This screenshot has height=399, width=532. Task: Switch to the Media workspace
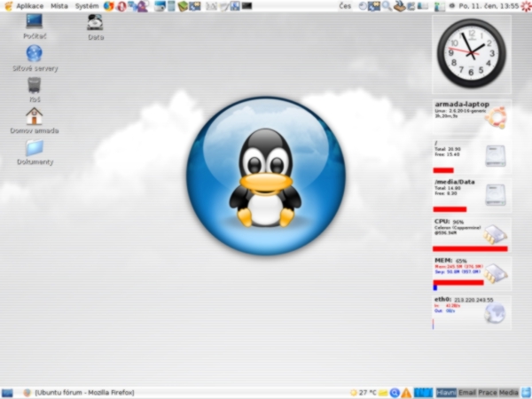point(508,393)
